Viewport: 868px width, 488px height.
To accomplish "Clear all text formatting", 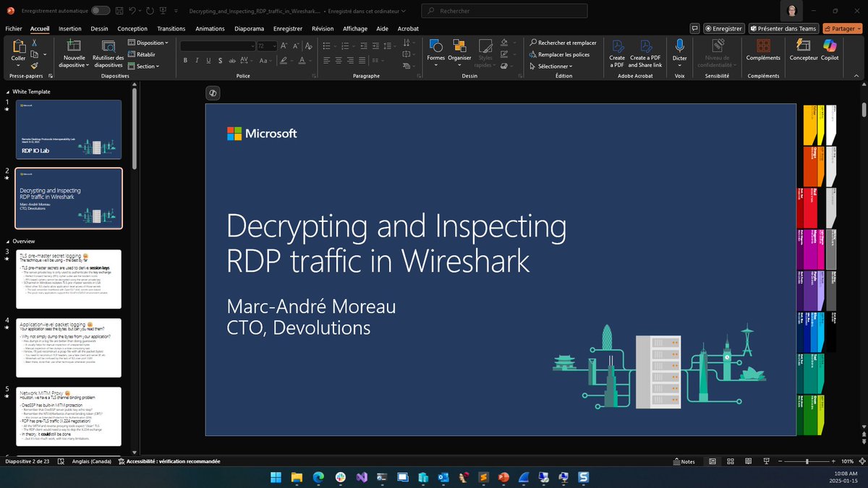I will [307, 46].
